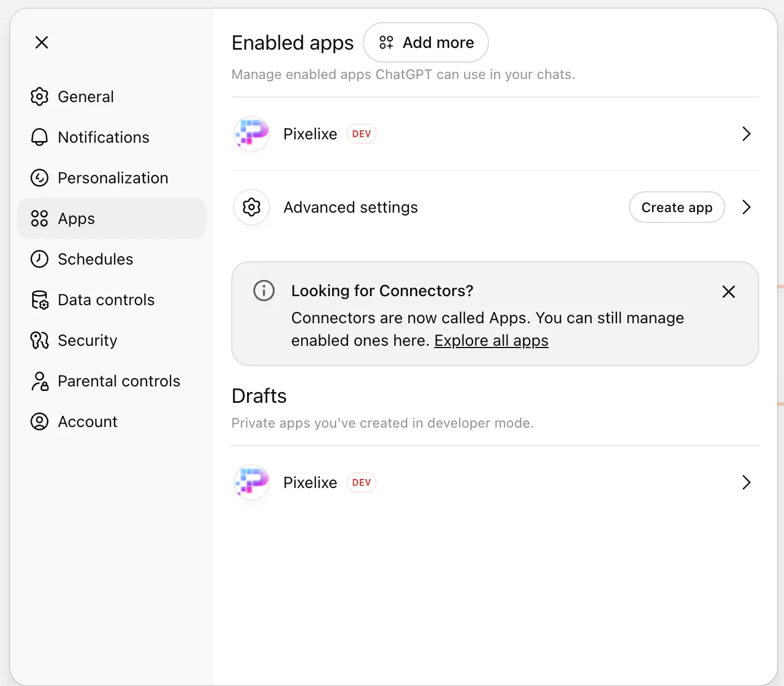The width and height of the screenshot is (784, 686).
Task: Select the General settings gear icon
Action: [39, 96]
